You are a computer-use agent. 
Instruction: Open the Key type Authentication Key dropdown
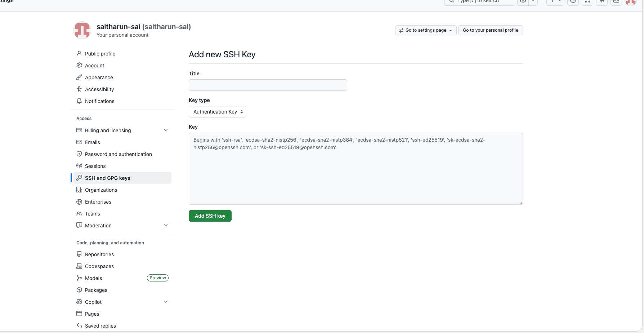(x=218, y=112)
